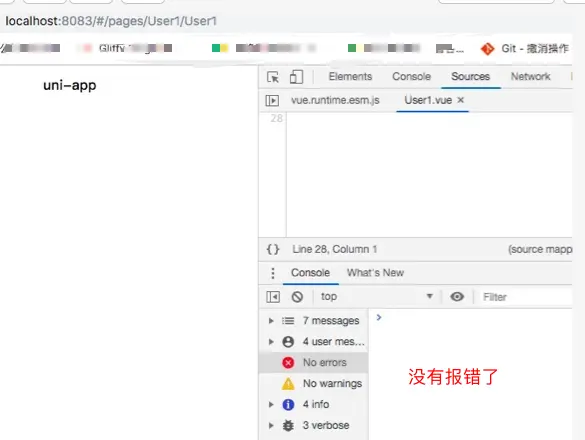Switch to the Sources tab
This screenshot has height=440, width=585.
pos(470,77)
